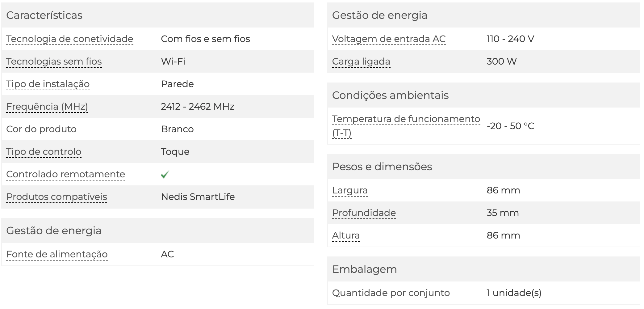
Task: Select the Tipo de instalação term
Action: point(48,84)
